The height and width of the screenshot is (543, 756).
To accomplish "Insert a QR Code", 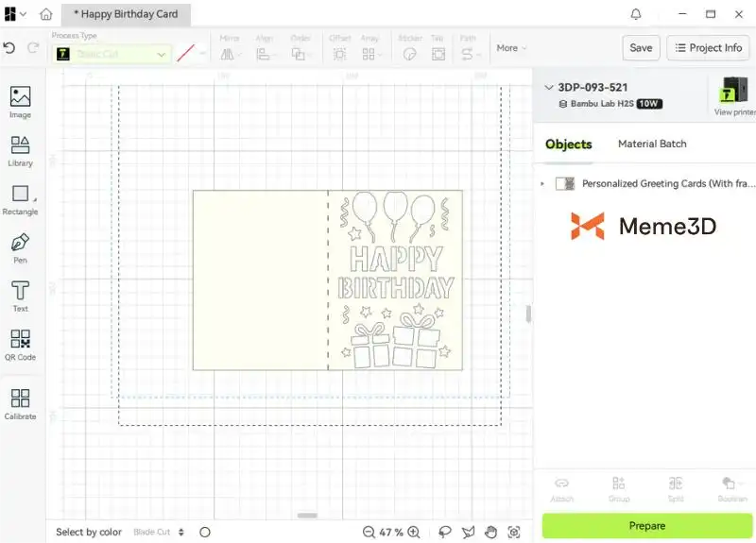I will pyautogui.click(x=20, y=345).
